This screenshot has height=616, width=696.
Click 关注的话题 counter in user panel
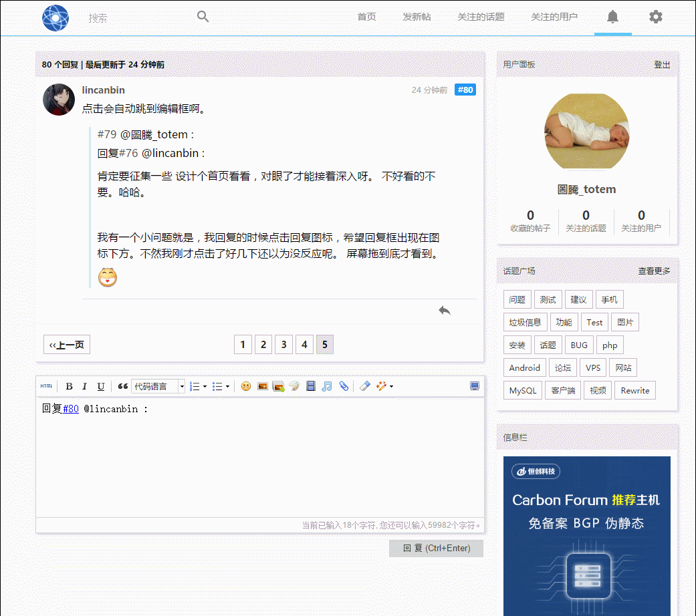(x=586, y=221)
